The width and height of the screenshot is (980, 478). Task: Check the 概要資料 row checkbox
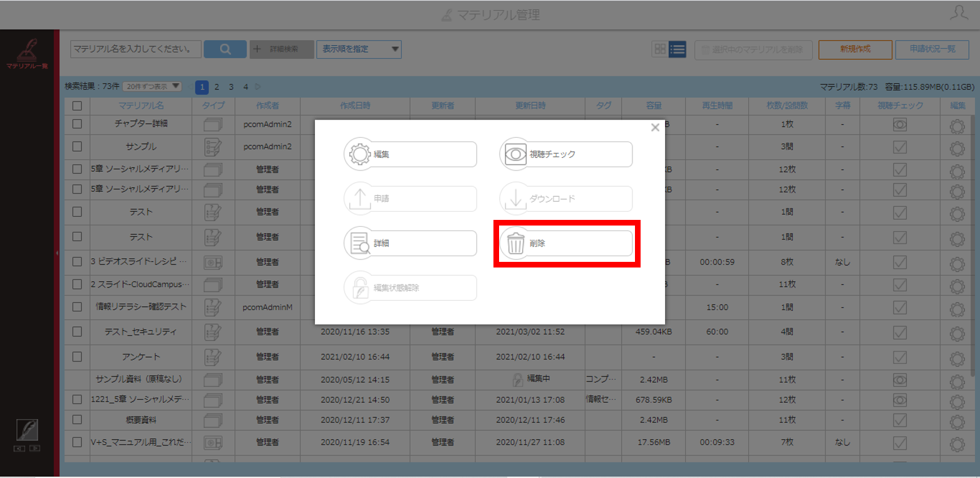(77, 419)
